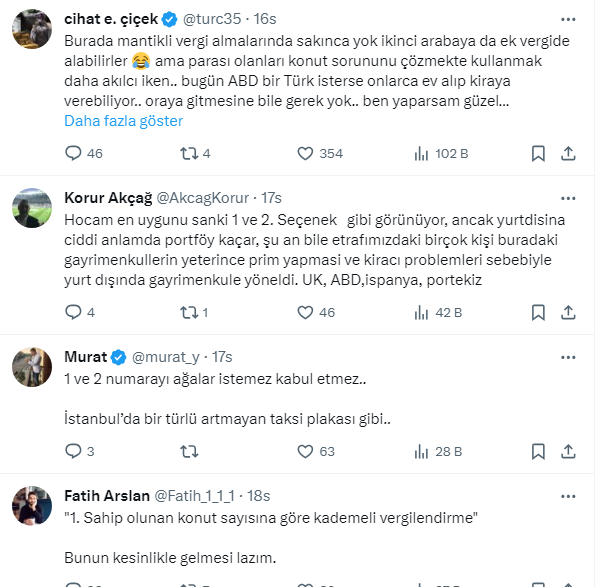Like cihat e. çiçek's tweet
601x587 pixels.
click(305, 153)
